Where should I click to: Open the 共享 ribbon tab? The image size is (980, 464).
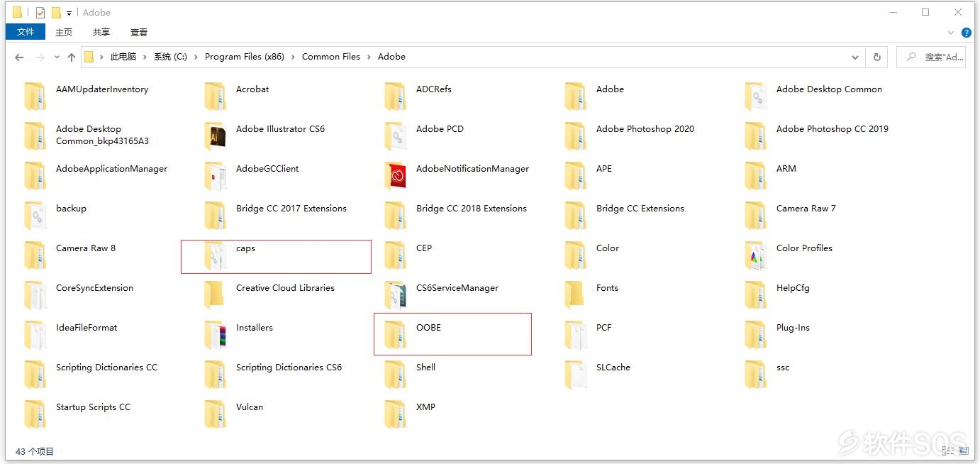[x=101, y=32]
